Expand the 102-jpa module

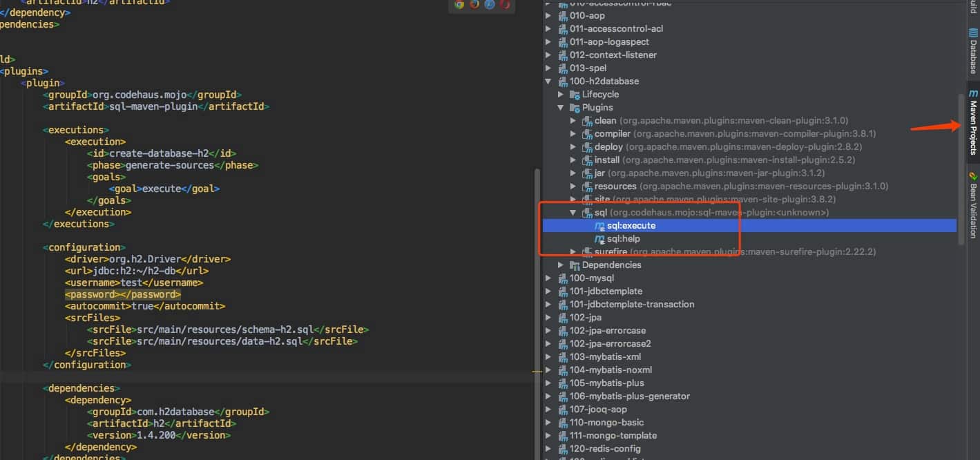[x=548, y=318]
